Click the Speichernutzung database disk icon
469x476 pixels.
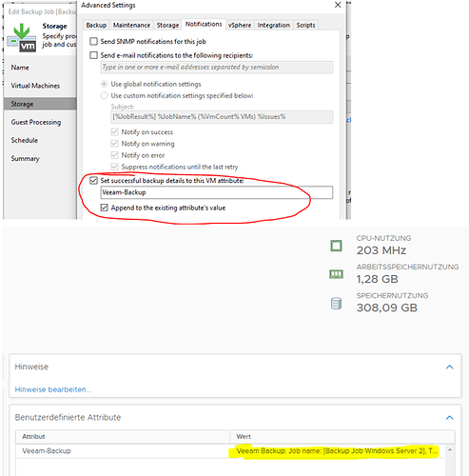click(x=336, y=304)
